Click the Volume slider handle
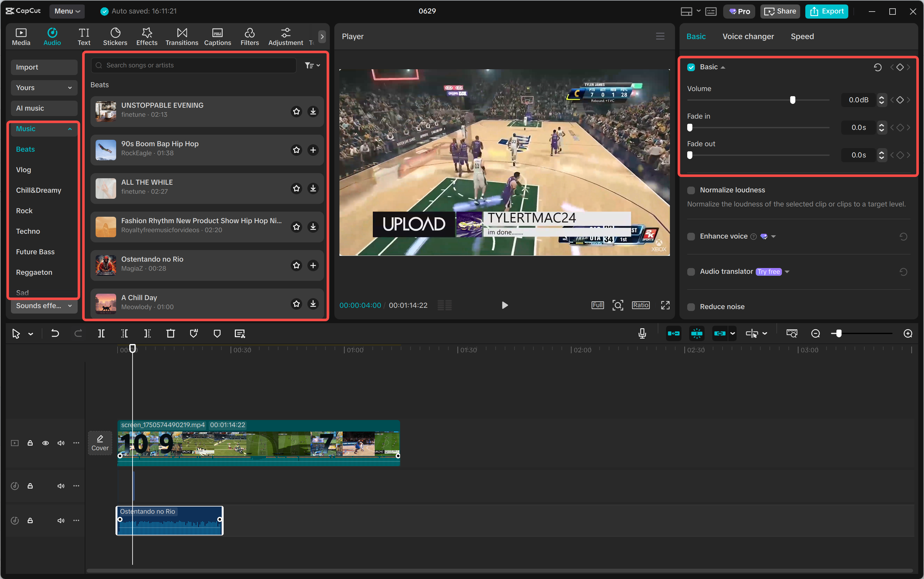 click(x=792, y=100)
